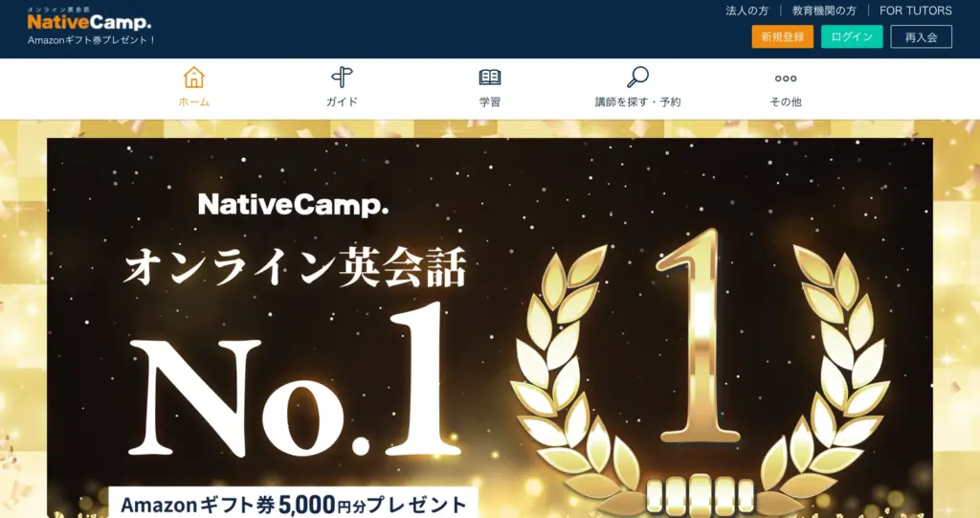Follow the FOR TUTORS link

[916, 11]
